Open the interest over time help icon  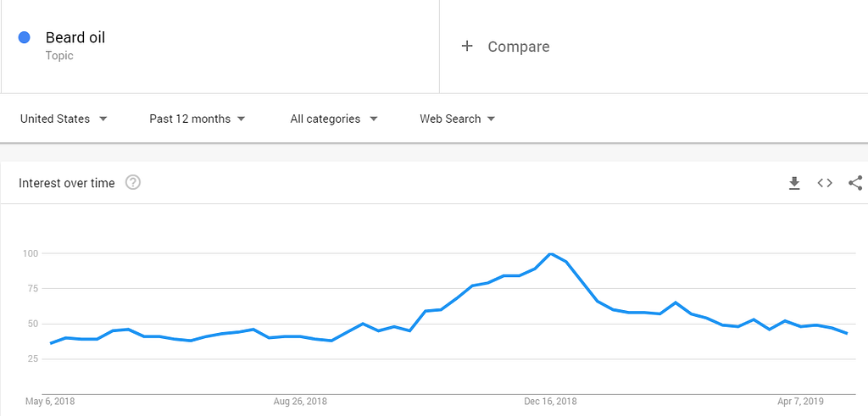coord(133,182)
